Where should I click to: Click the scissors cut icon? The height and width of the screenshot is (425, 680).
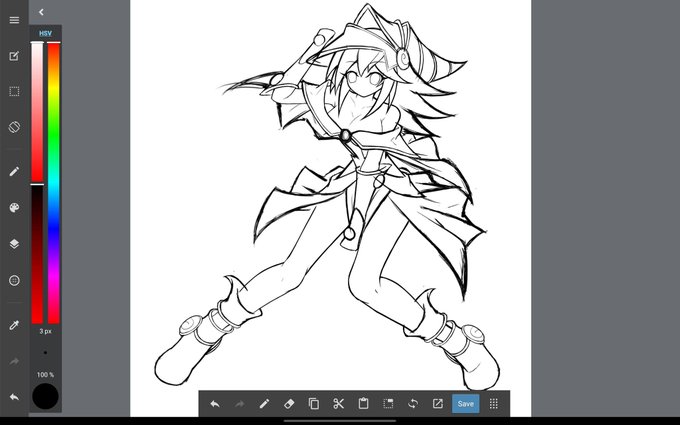coord(338,404)
